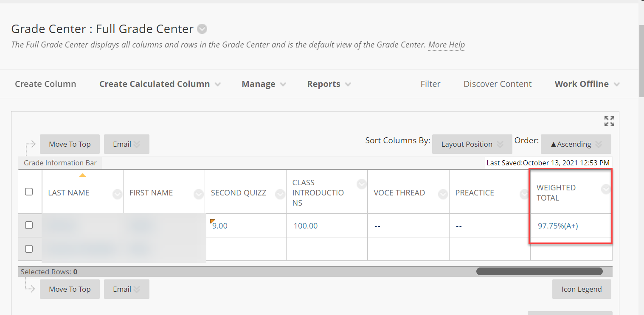
Task: Open Class Introductions column options chevron
Action: (x=361, y=184)
